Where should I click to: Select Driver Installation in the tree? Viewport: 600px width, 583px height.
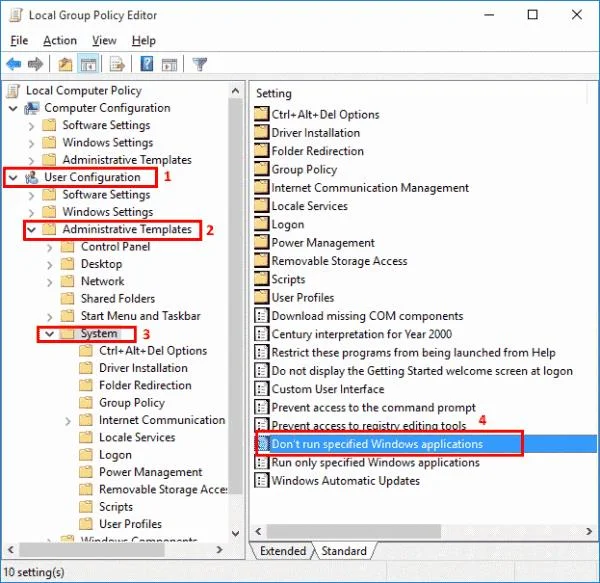tap(143, 368)
